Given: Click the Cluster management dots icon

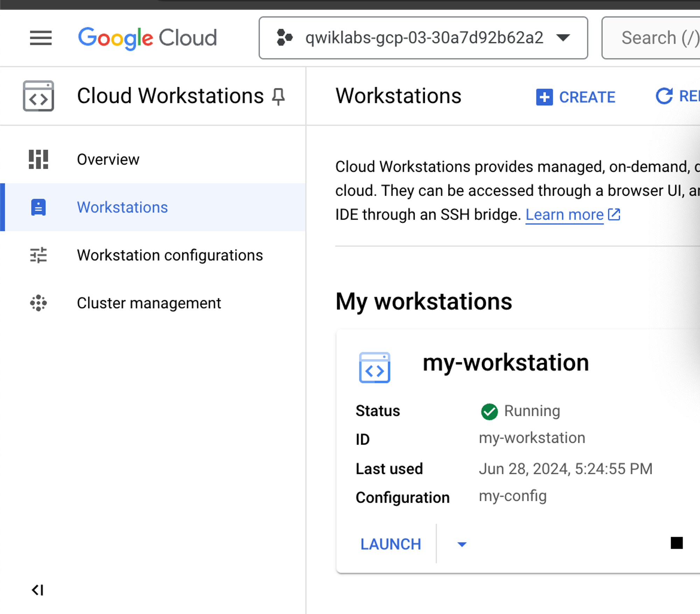Looking at the screenshot, I should (38, 303).
